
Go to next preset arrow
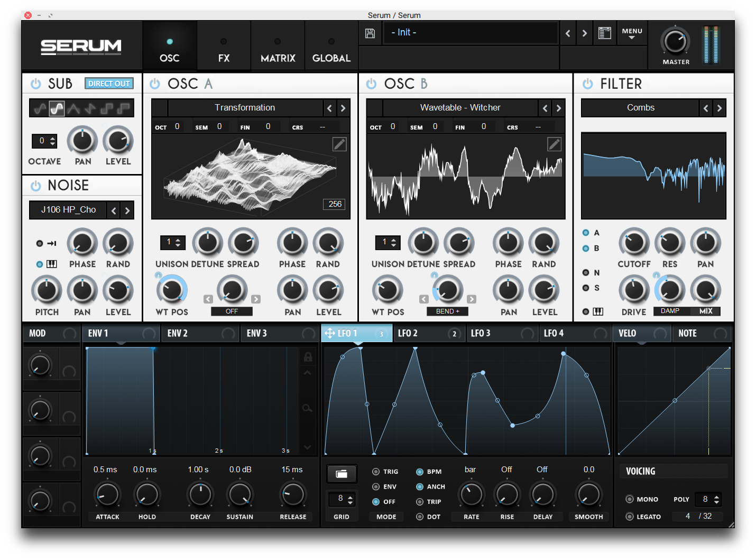pyautogui.click(x=584, y=33)
